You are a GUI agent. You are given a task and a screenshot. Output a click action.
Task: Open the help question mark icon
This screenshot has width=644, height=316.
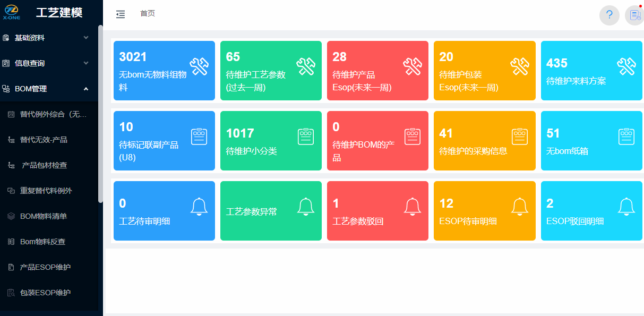[609, 15]
